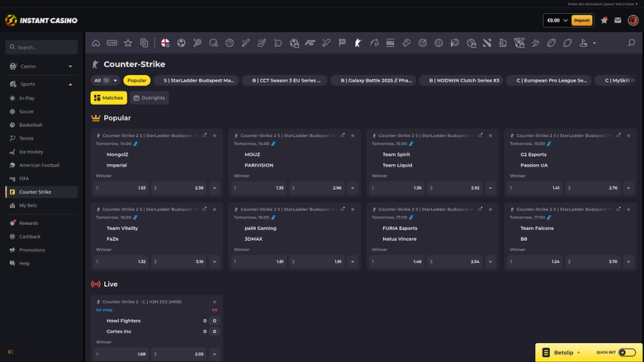
Task: Favorite the MongolZ vs Imperial match star
Action: click(214, 134)
